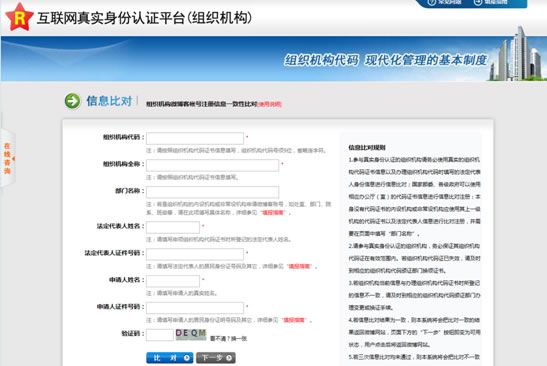The height and width of the screenshot is (366, 547).
Task: Click the green arrow icon beside 信息比对
Action: [x=73, y=101]
